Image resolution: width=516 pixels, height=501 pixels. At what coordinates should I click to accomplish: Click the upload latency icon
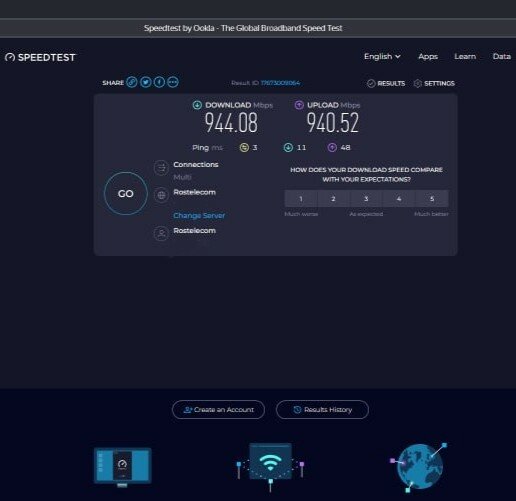pyautogui.click(x=332, y=147)
